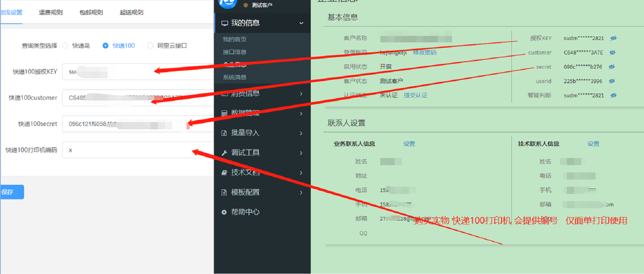The width and height of the screenshot is (644, 274).
Task: Collapse the 我的信息 menu chevron
Action: coord(301,23)
